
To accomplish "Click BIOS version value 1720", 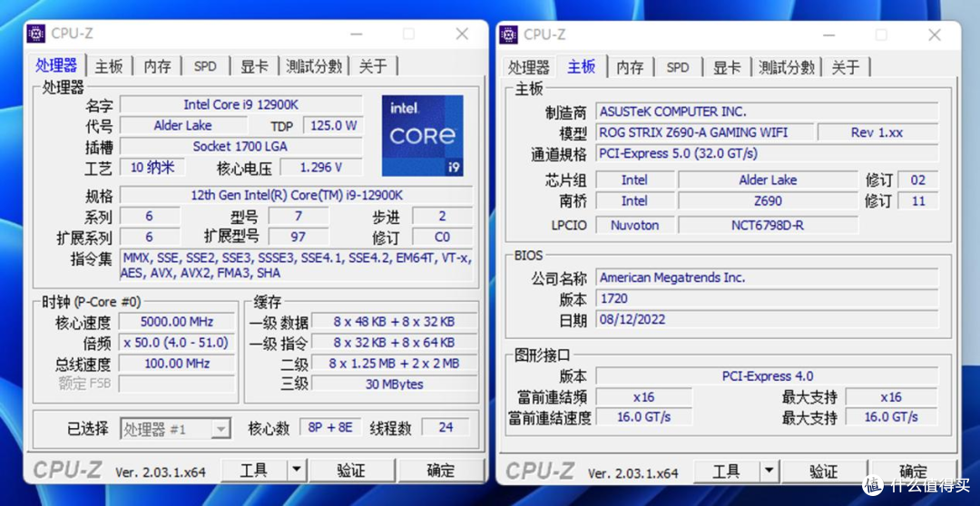I will pos(767,298).
